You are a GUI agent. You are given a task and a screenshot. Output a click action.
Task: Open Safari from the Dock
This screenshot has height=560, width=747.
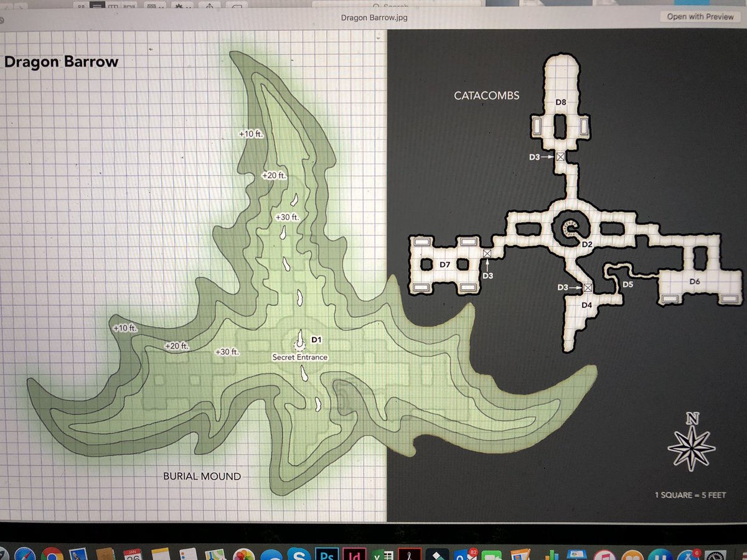click(24, 553)
